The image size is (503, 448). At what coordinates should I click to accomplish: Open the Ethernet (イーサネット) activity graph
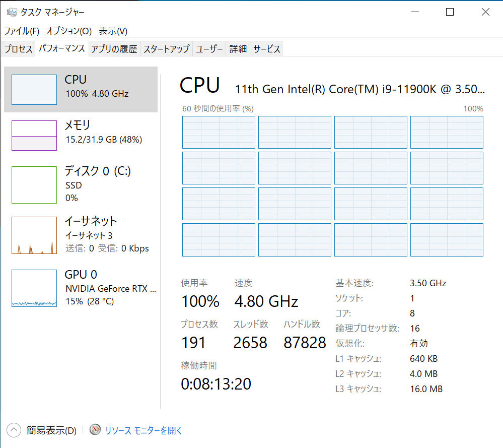pos(34,235)
